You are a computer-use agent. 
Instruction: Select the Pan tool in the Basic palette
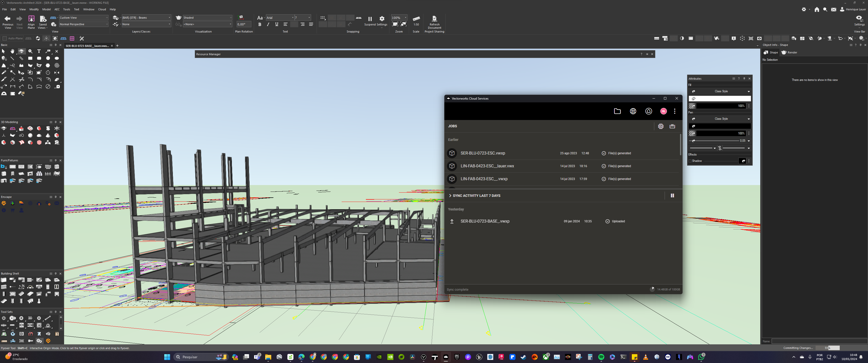[12, 51]
